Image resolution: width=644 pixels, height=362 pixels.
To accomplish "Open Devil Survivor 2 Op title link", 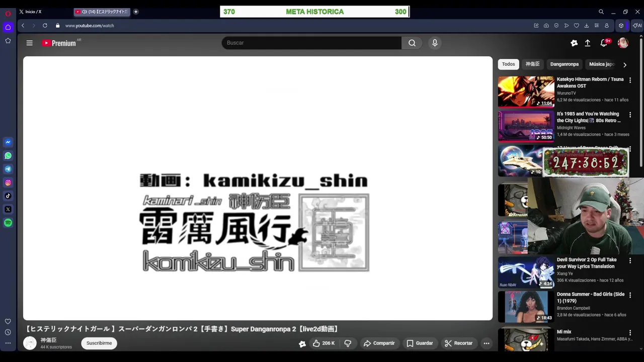I will (x=587, y=263).
